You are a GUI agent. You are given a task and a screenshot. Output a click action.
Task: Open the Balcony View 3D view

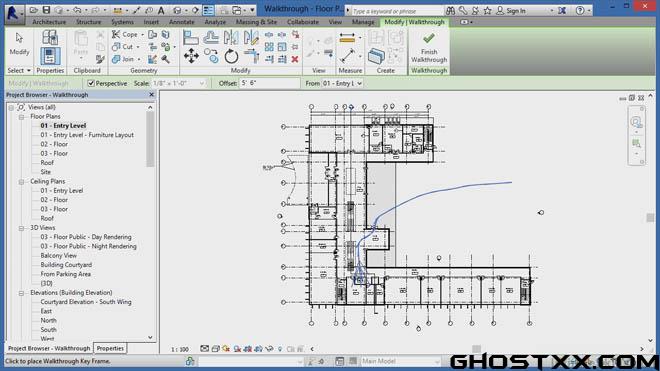point(59,256)
